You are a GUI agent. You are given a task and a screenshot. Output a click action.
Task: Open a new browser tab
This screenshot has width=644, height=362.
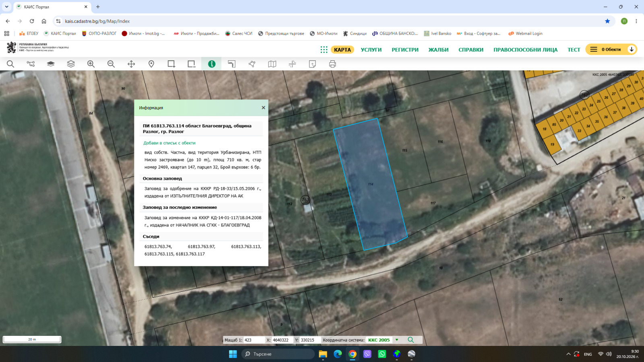[x=98, y=7]
